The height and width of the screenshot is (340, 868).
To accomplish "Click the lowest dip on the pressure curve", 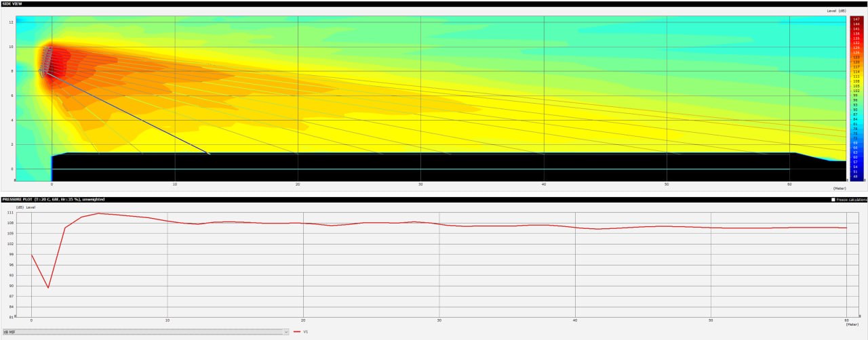I will [x=48, y=287].
